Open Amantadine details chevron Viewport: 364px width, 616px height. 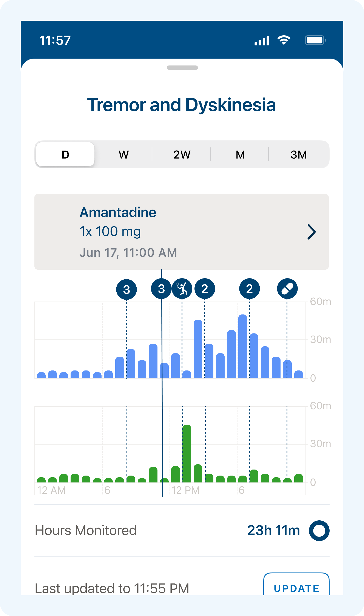pos(311,232)
